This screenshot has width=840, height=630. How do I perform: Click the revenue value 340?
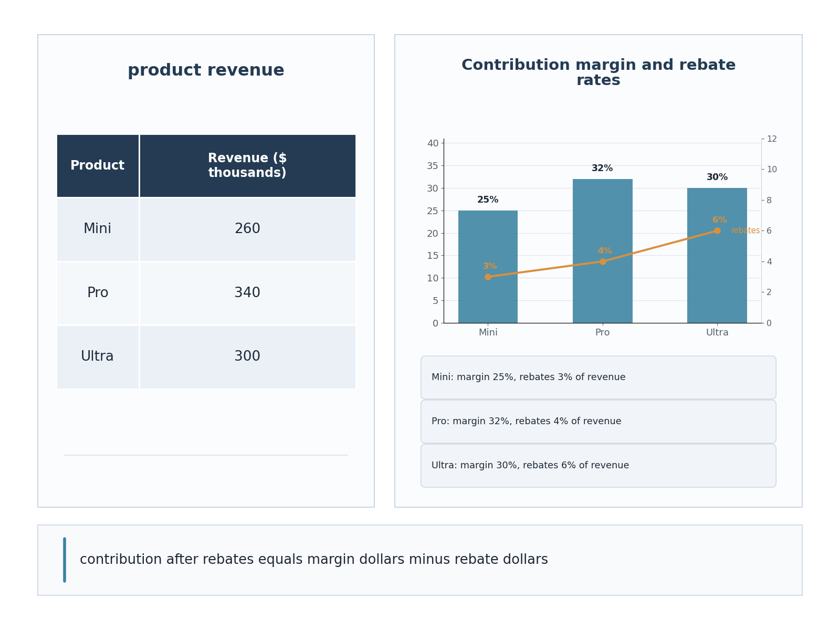247,293
